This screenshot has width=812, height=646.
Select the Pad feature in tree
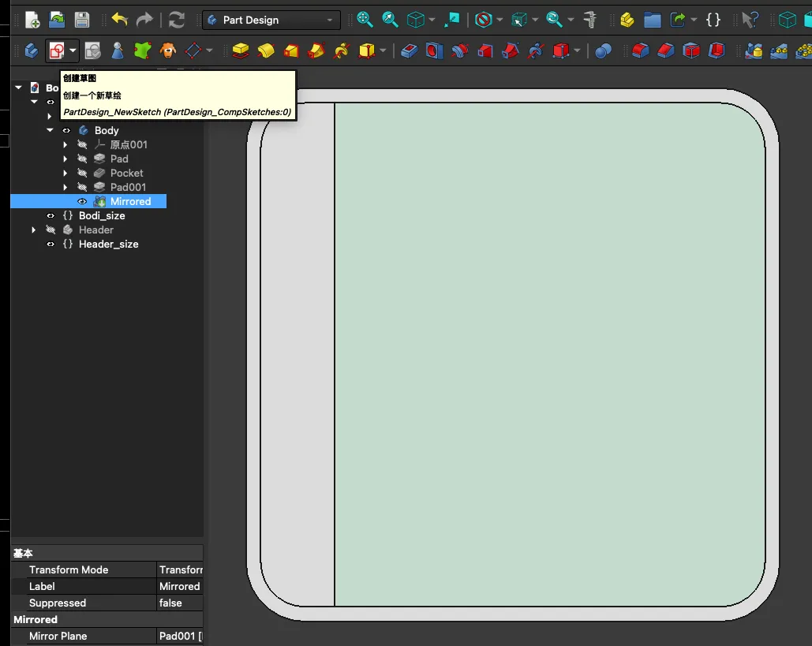pos(119,159)
